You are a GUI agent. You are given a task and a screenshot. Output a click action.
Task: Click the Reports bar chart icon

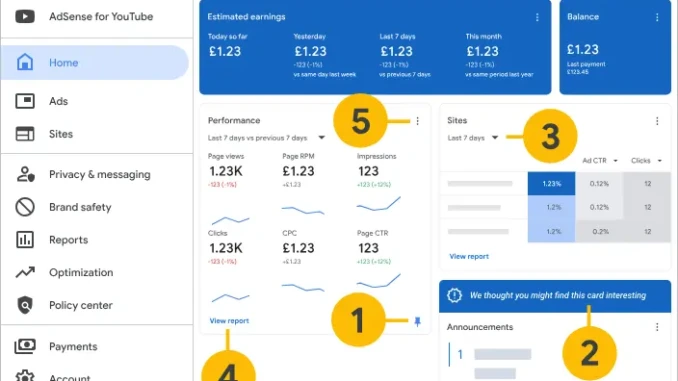coord(25,240)
